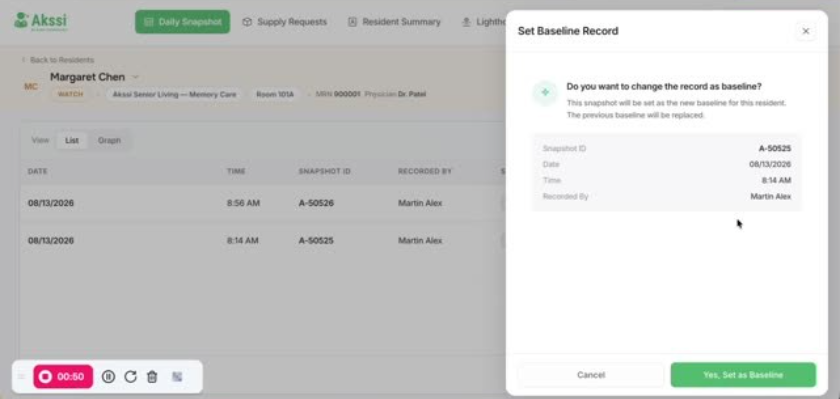840x399 pixels.
Task: Click Martin Alex in the A-50526 row
Action: 420,203
